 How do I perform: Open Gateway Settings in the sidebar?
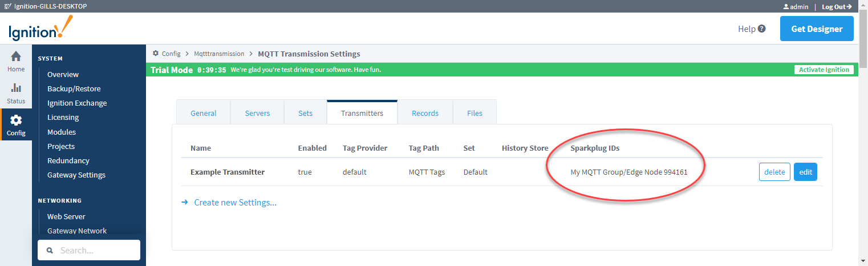click(x=76, y=175)
